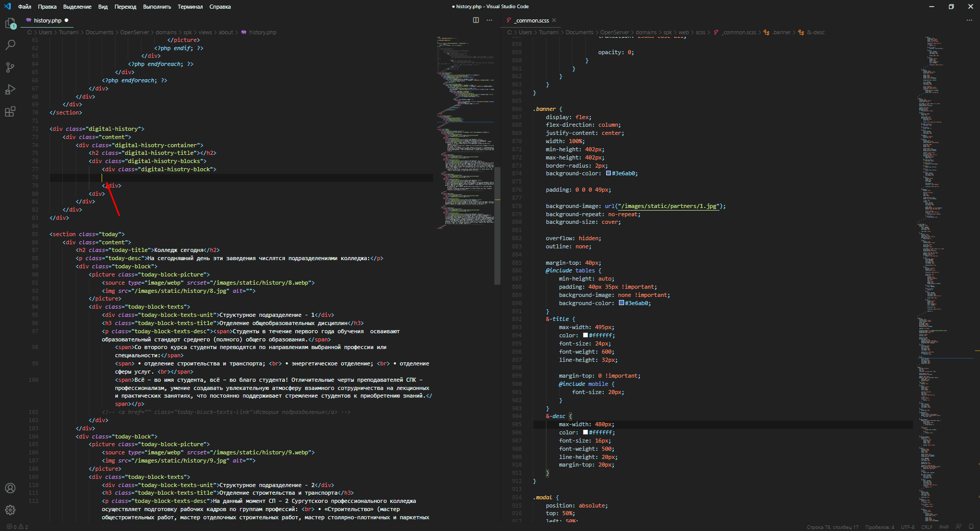The image size is (980, 531).
Task: Open more actions menu of right editor group
Action: point(969,20)
